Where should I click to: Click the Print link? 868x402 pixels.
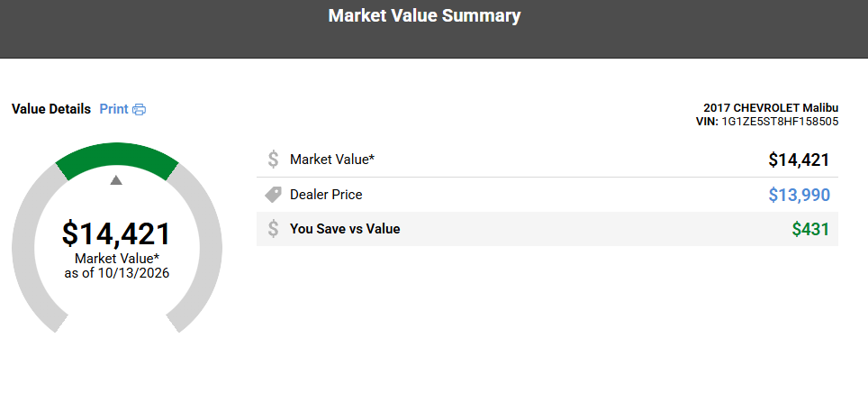113,109
